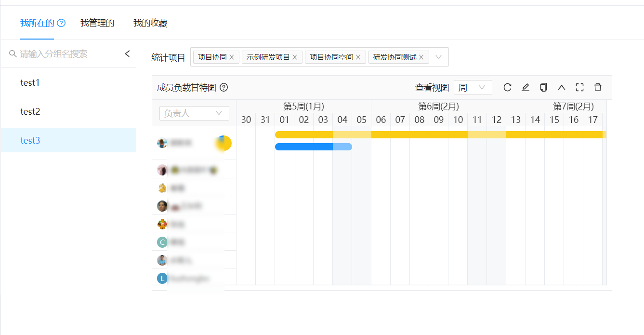Open the help icon next to 成员负载甘特图
The image size is (644, 335).
click(x=223, y=87)
